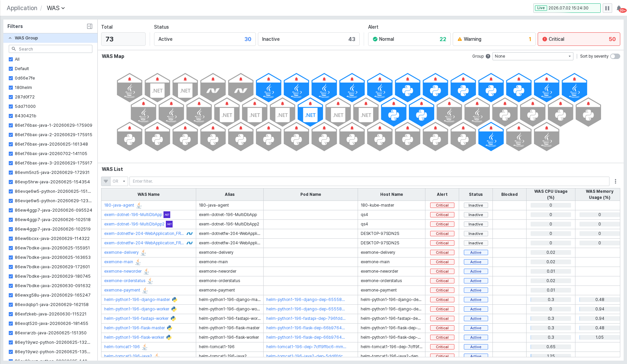
Task: Uncheck the 180helm checkbox
Action: coord(11,88)
